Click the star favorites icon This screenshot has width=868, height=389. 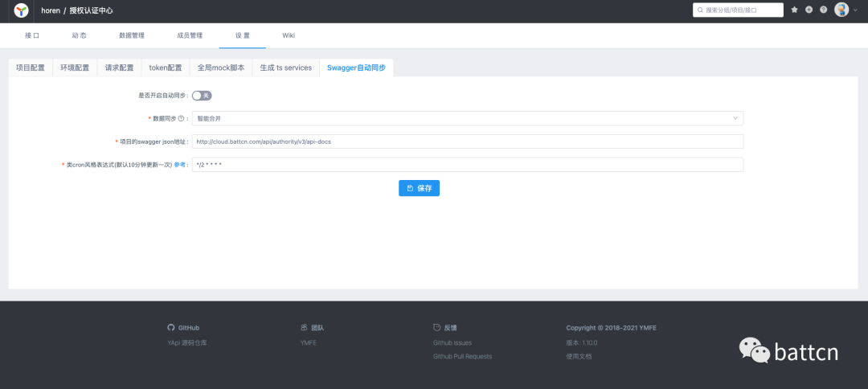[794, 10]
